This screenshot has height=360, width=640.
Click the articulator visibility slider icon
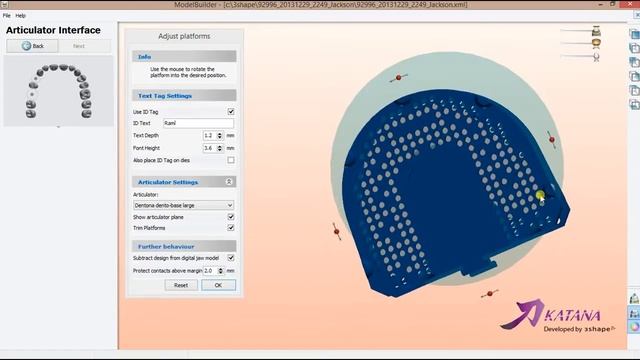coord(596,57)
